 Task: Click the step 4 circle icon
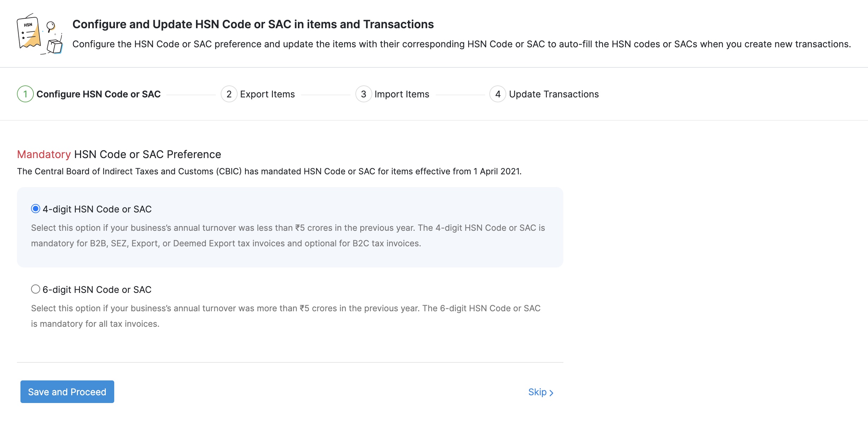point(498,94)
